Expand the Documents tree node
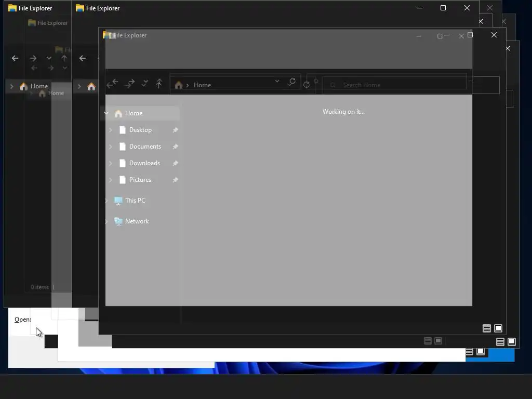Viewport: 532px width, 399px height. pos(110,147)
